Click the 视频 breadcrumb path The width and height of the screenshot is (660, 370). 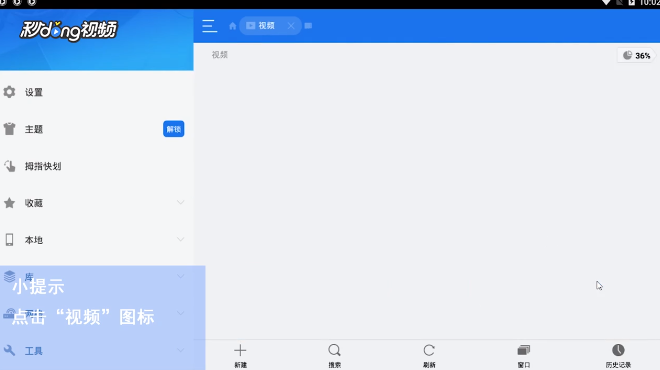coord(220,55)
